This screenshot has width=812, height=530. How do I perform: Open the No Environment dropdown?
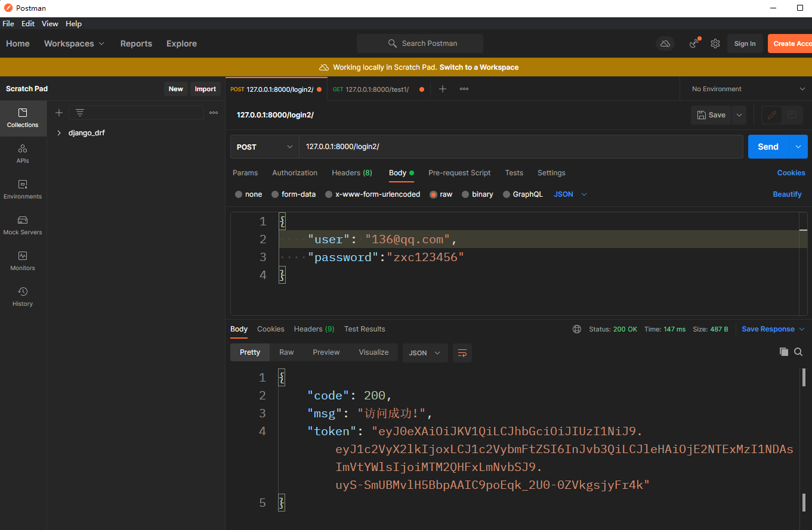(748, 89)
